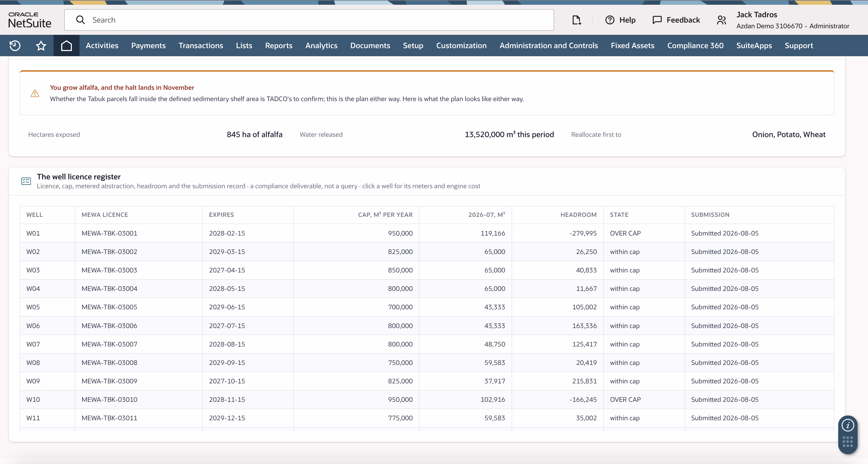Click the orange warning triangle icon

click(x=35, y=93)
